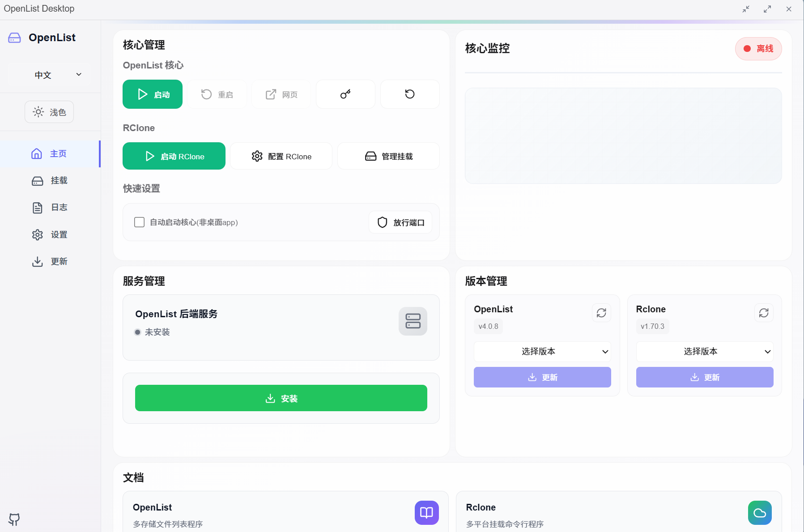Open OpenList documentation book icon
The image size is (804, 532).
(426, 513)
